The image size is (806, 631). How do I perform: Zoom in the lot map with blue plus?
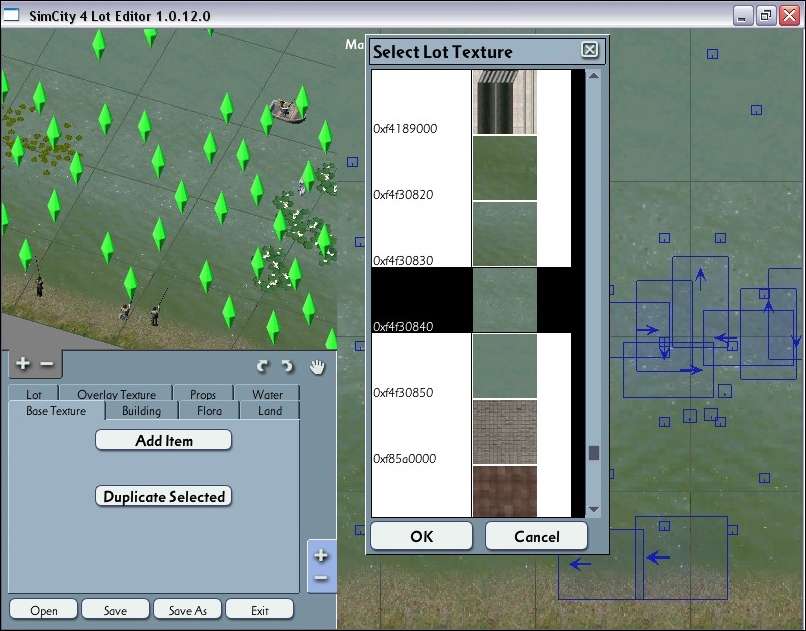(321, 555)
